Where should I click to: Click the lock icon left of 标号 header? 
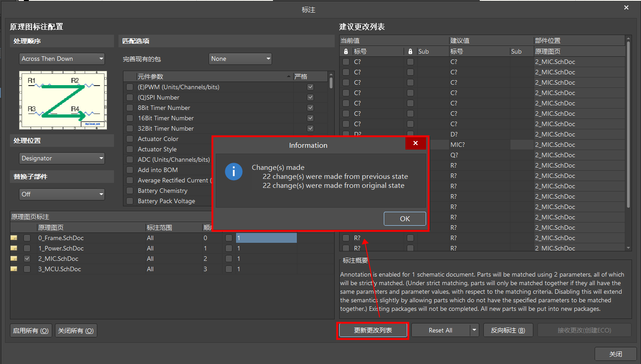(346, 51)
